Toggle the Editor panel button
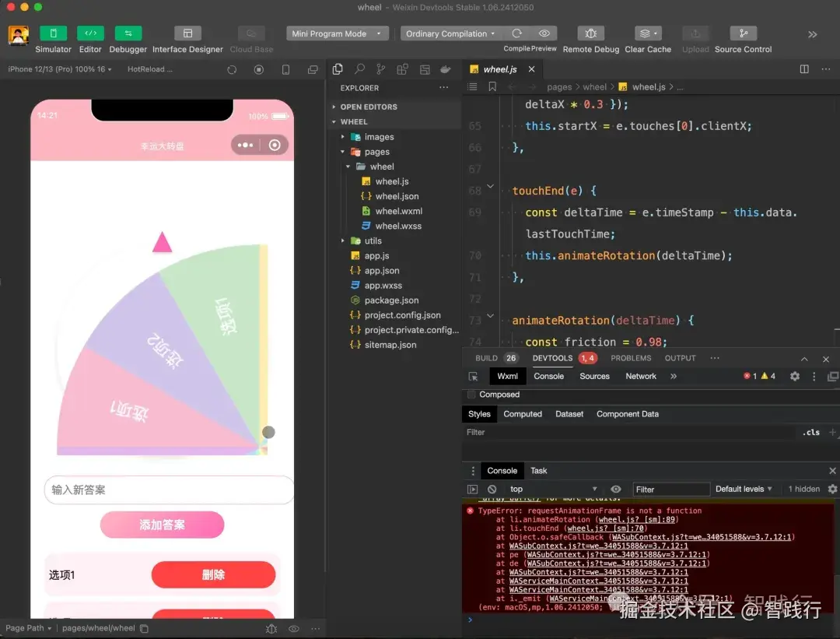 tap(90, 33)
